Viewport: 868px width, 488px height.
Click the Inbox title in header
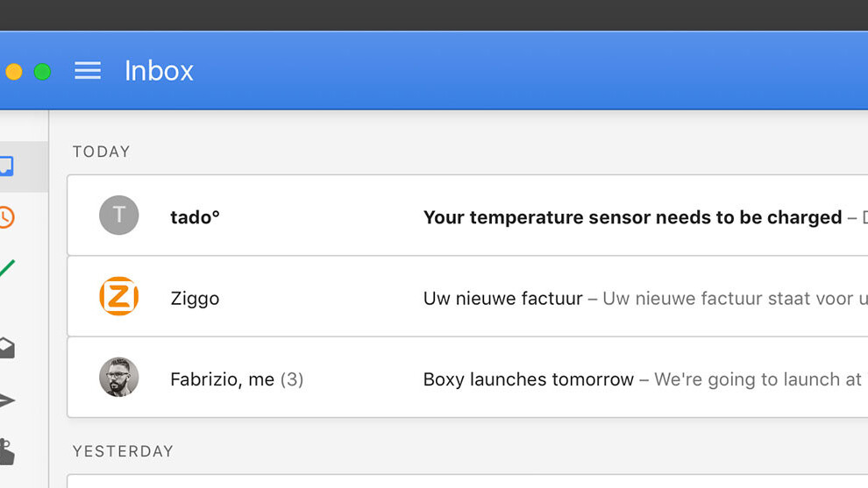[x=159, y=71]
